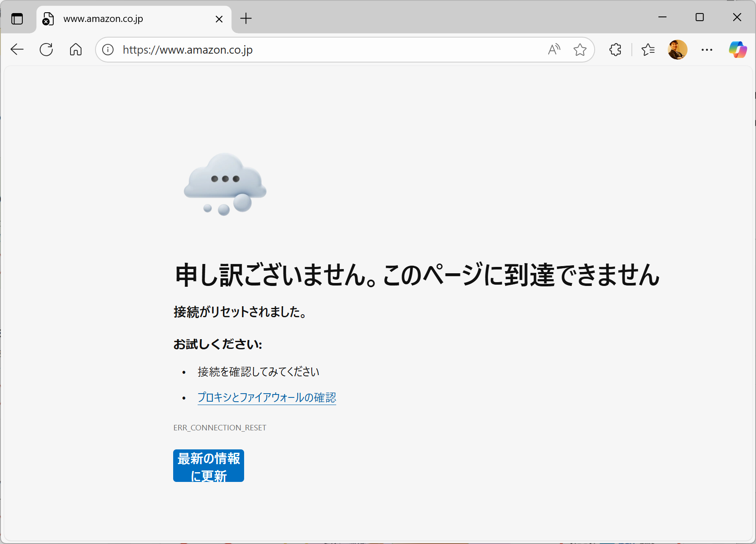Open the user profile avatar

[677, 50]
